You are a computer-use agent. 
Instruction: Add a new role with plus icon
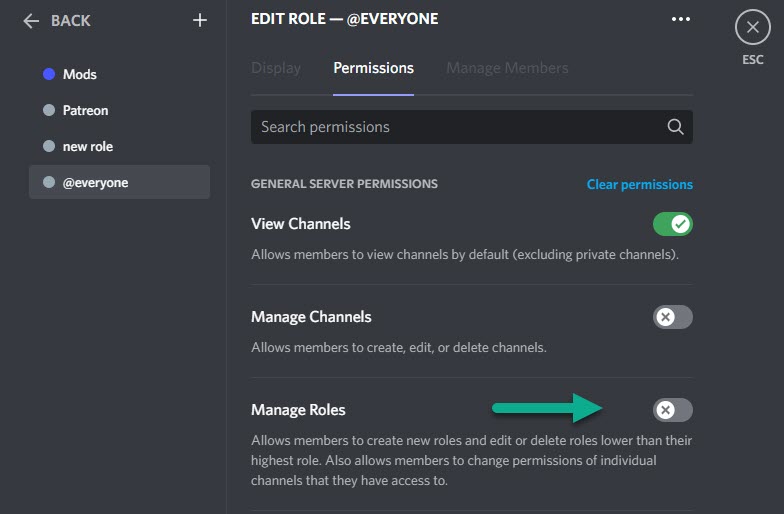200,20
